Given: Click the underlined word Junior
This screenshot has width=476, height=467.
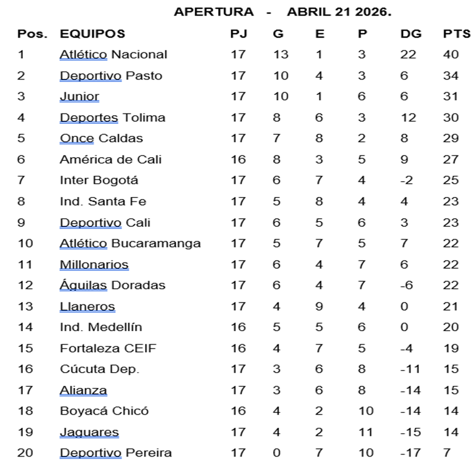Looking at the screenshot, I should click(x=80, y=97).
